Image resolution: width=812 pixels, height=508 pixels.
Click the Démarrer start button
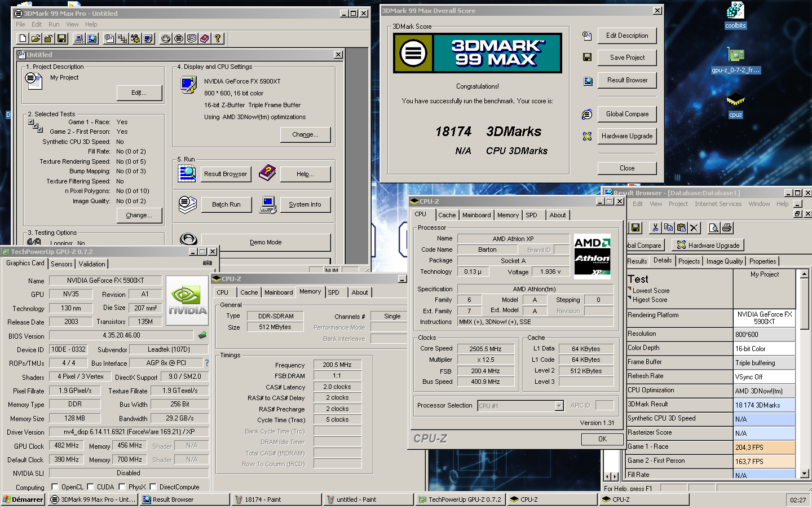23,500
